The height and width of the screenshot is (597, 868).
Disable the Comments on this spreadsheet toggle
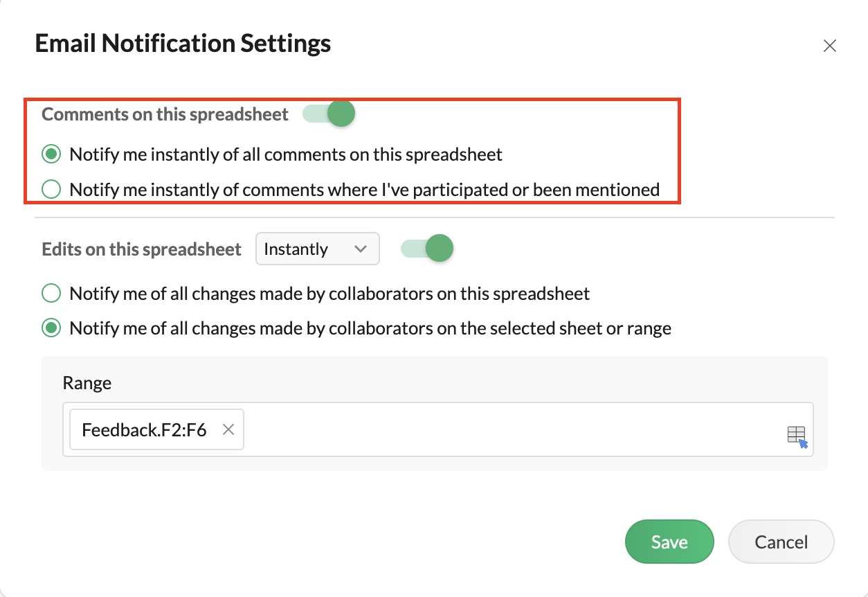[x=329, y=114]
